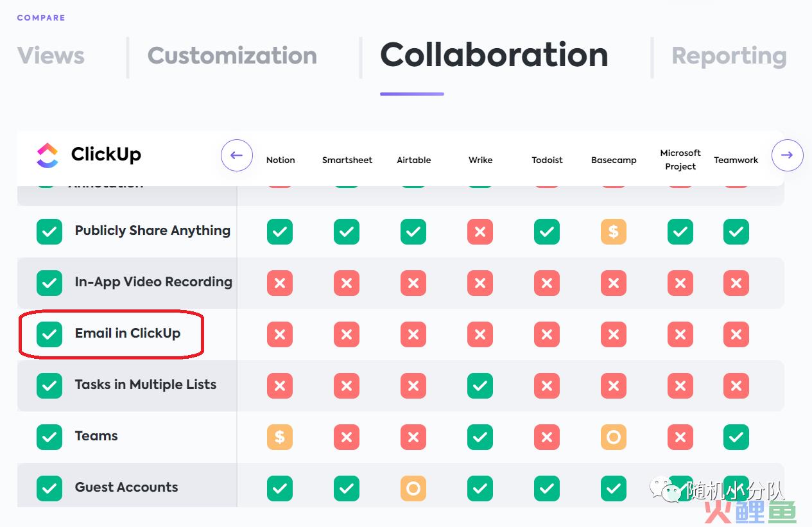Screen dimensions: 812x527
Task: Click Smartsheet's red X in the Teams row
Action: (x=347, y=437)
